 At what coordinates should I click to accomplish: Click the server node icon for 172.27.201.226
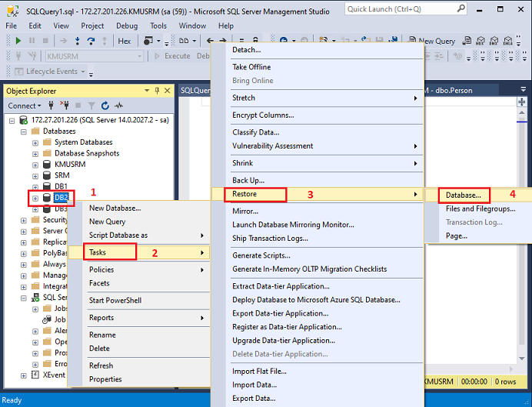tap(23, 120)
